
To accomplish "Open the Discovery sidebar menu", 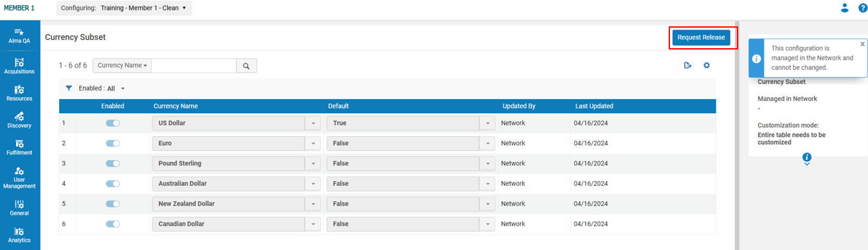I will [19, 120].
